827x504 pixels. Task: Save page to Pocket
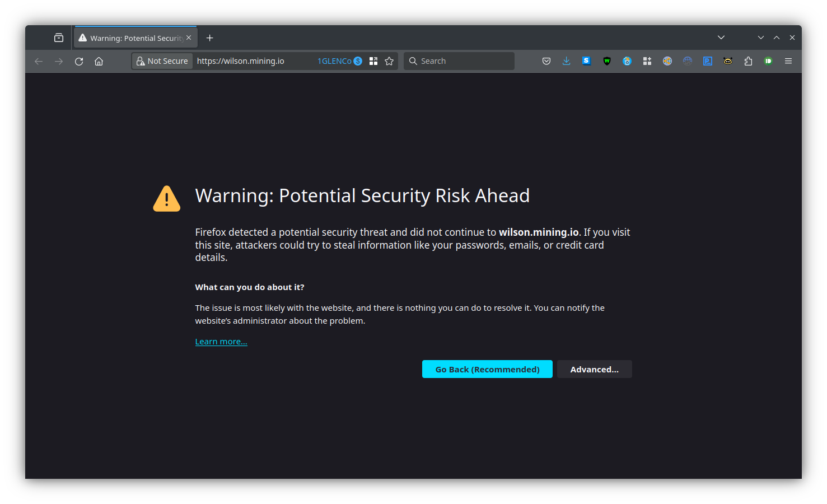pos(546,61)
